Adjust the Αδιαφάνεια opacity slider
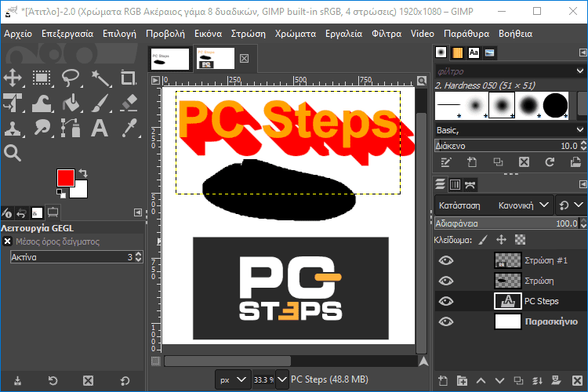Viewport: 588px width, 392px height. pyautogui.click(x=507, y=223)
